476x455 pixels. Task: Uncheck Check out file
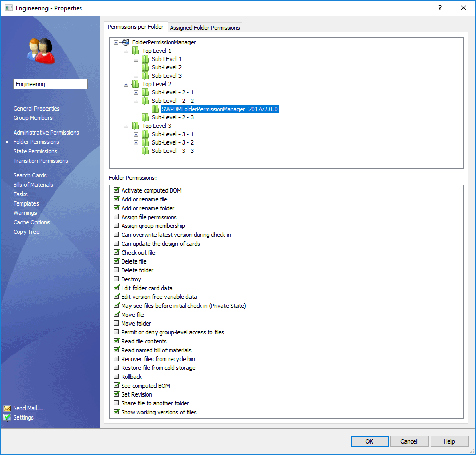pos(116,252)
